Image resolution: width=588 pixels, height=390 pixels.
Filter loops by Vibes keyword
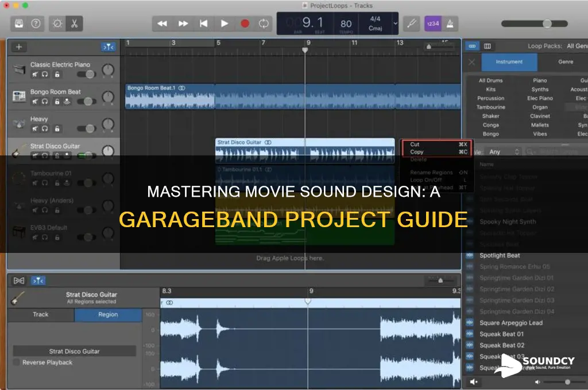click(540, 134)
